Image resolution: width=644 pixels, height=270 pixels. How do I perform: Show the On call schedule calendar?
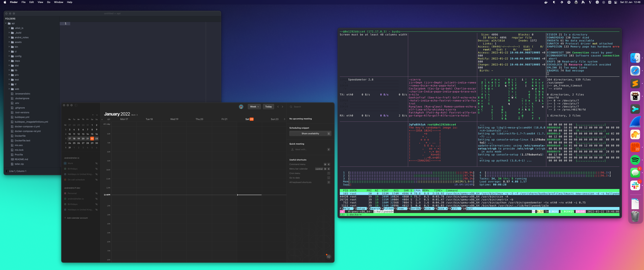pyautogui.click(x=96, y=180)
